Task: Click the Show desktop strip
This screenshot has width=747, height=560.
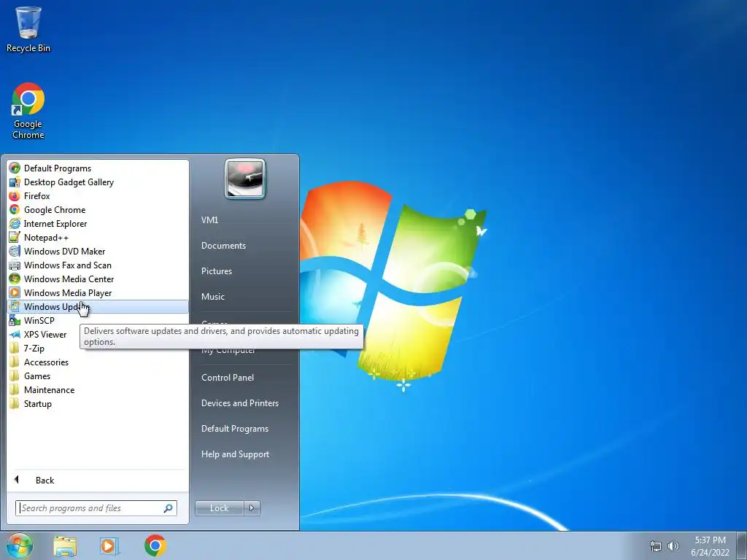Action: click(743, 545)
